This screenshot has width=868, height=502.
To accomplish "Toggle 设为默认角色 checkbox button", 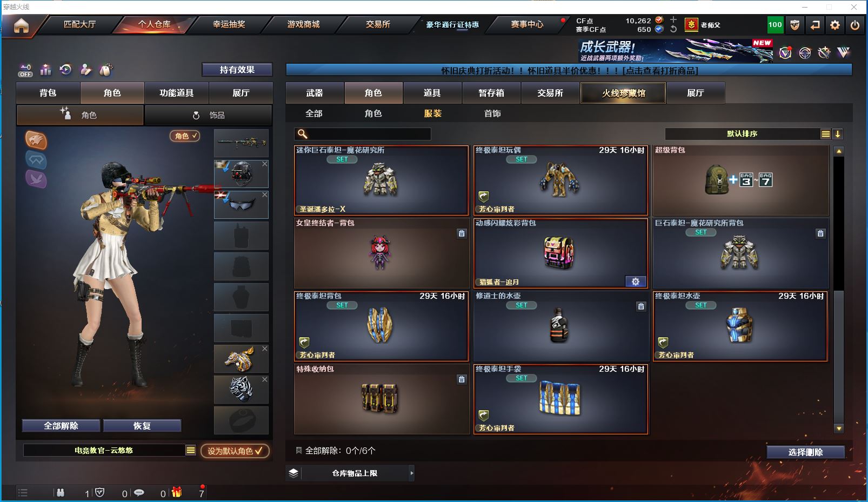I will 235,451.
